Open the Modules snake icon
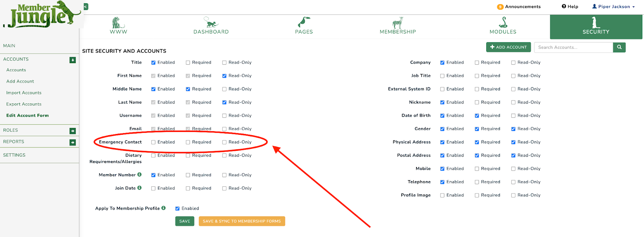Image resolution: width=644 pixels, height=237 pixels. click(x=503, y=23)
